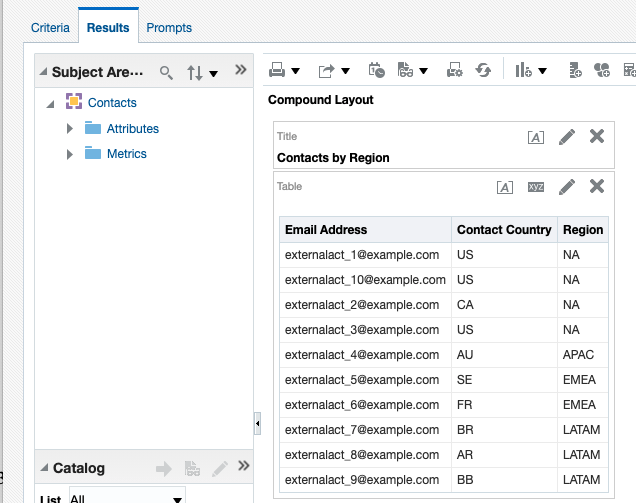The image size is (636, 503).
Task: Select the externalact_4@example.com cell
Action: [x=365, y=355]
